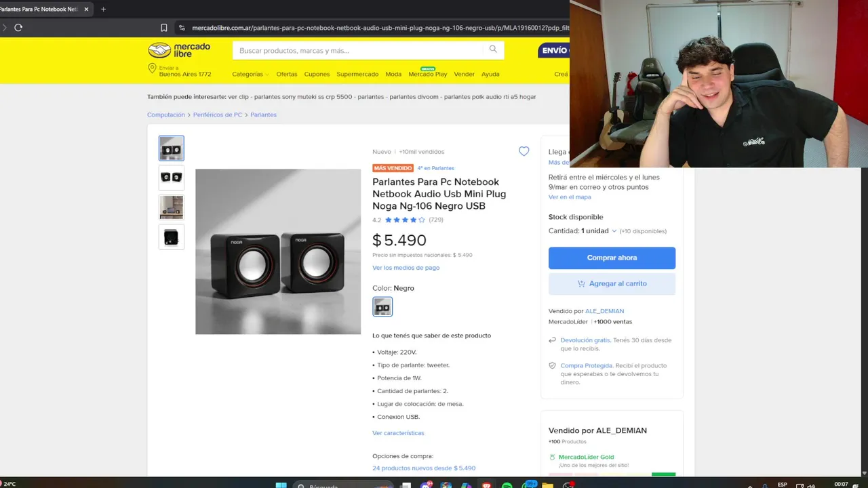The image size is (868, 488).
Task: Open Ver en el mapa link
Action: coord(570,197)
